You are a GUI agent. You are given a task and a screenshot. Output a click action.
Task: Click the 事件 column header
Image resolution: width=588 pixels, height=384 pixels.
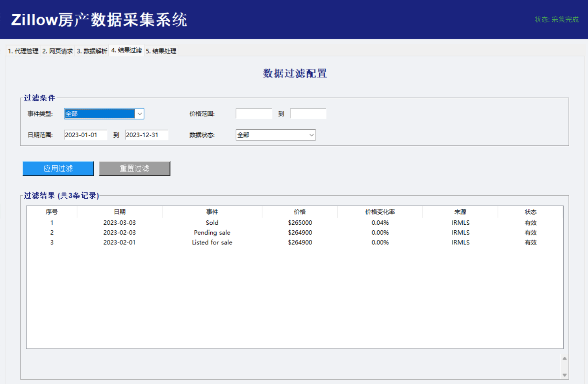pos(212,212)
